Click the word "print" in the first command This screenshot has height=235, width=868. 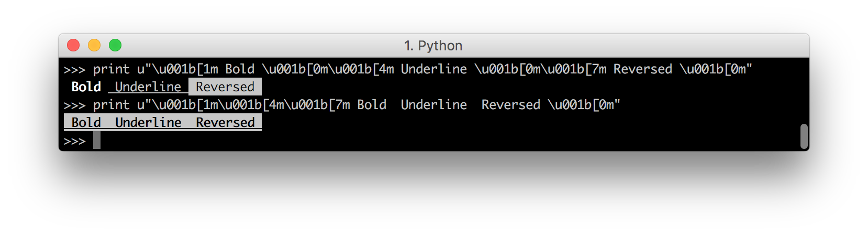(112, 69)
